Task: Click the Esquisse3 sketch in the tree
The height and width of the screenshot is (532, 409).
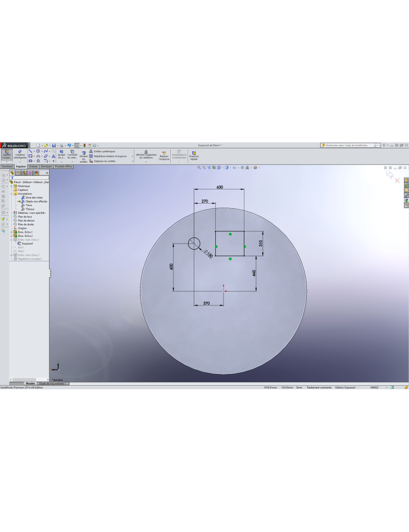Action: [27, 243]
